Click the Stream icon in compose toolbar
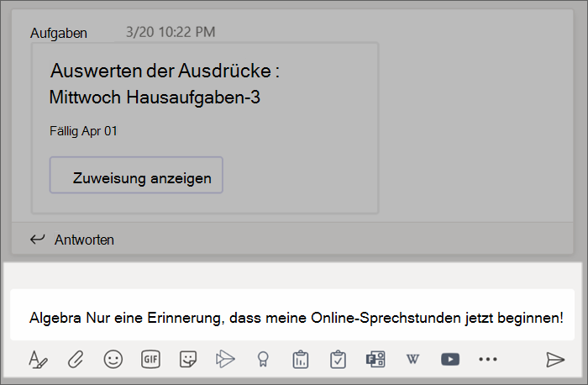 click(x=225, y=360)
